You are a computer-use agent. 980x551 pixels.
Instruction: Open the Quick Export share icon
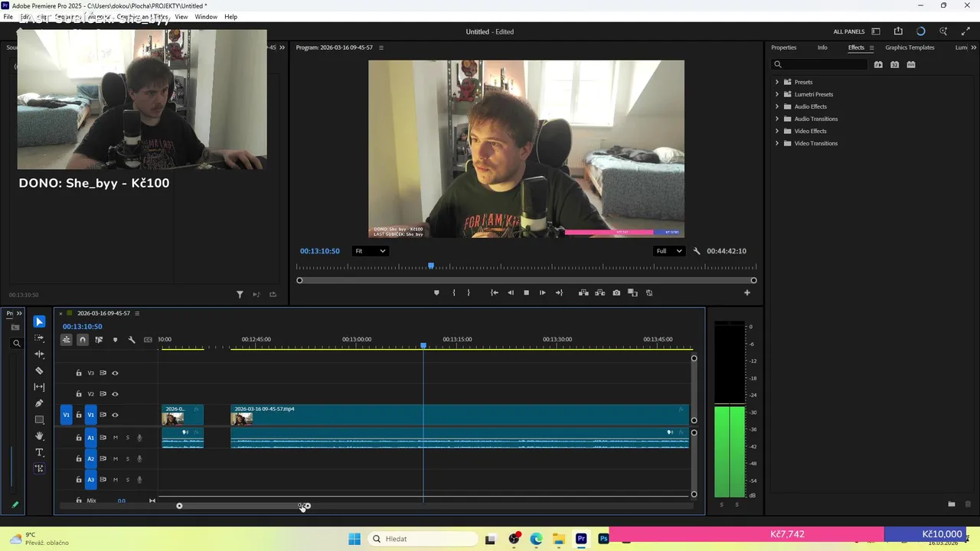coord(898,31)
